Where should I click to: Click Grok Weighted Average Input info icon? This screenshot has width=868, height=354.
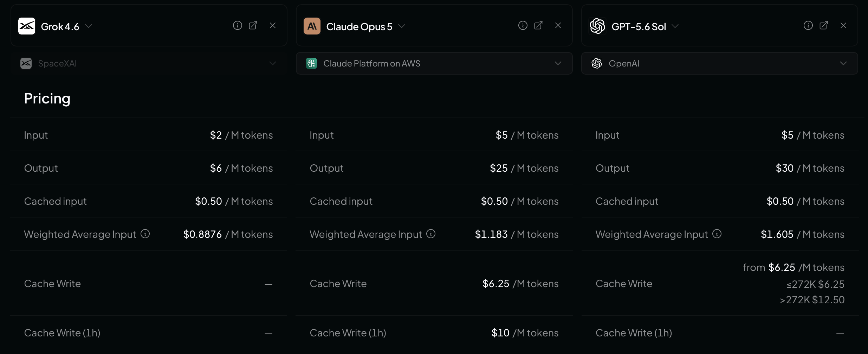[145, 234]
